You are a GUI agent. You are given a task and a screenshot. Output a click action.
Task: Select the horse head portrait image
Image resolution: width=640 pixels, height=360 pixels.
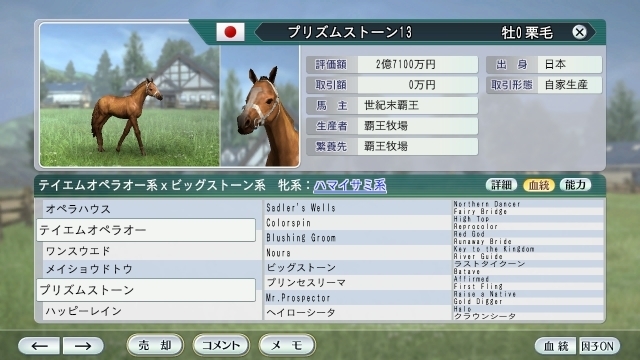pos(260,106)
